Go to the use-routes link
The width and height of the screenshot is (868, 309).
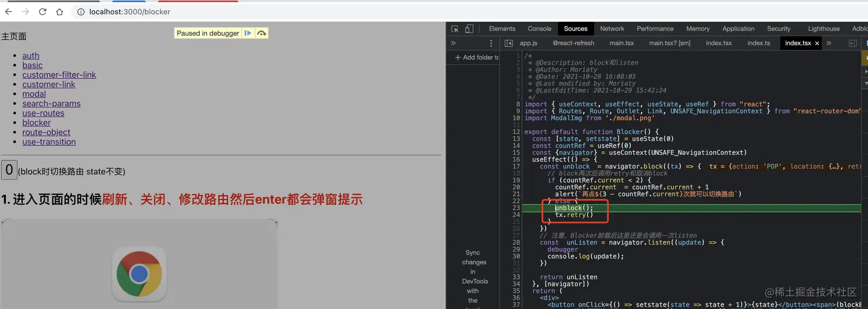tap(44, 113)
